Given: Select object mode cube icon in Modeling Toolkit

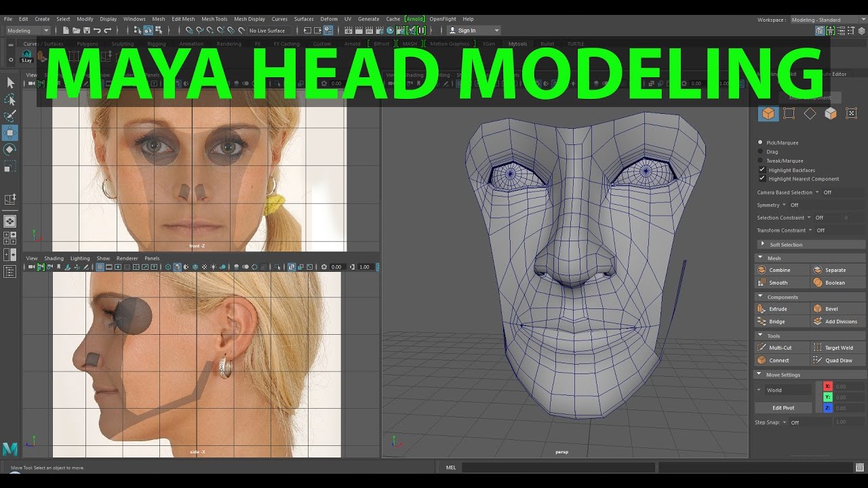Looking at the screenshot, I should pos(768,113).
